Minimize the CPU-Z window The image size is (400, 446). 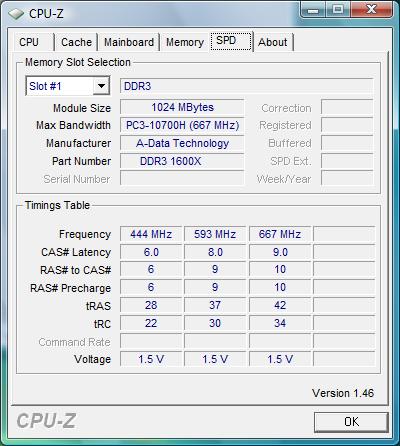coord(313,10)
